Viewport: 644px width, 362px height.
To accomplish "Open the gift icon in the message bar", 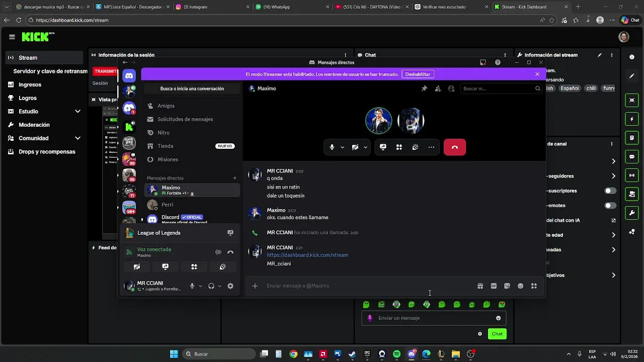I will 480,286.
